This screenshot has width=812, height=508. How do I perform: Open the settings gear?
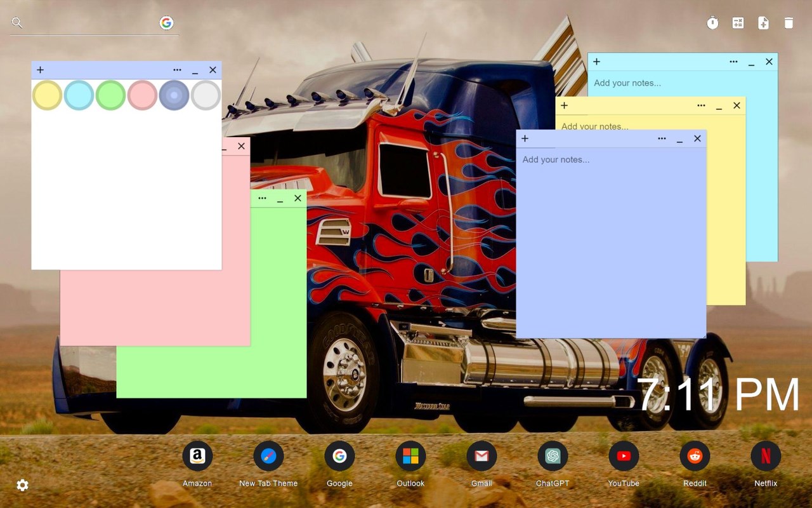click(x=22, y=485)
